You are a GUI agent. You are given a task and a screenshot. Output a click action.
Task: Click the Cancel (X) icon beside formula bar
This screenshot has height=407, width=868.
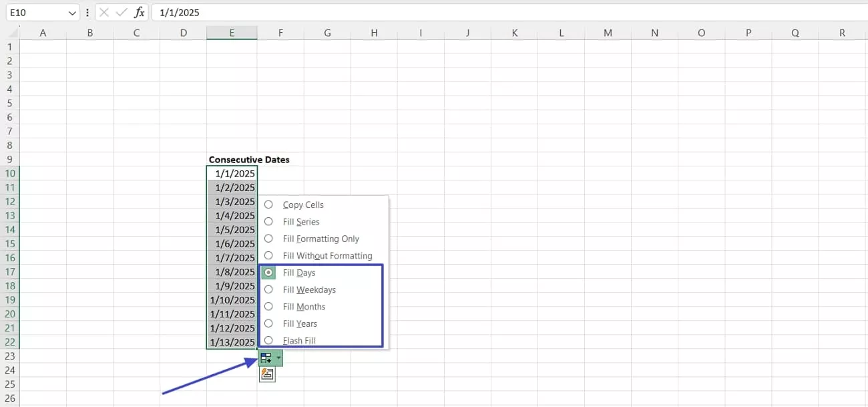pyautogui.click(x=103, y=11)
